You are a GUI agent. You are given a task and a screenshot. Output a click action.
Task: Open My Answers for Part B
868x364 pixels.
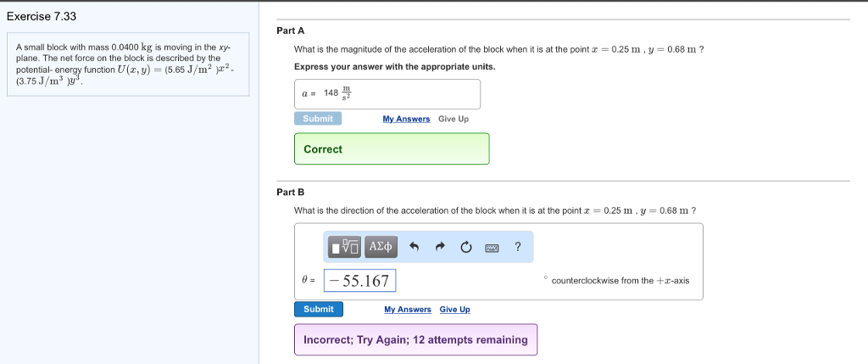tap(408, 310)
